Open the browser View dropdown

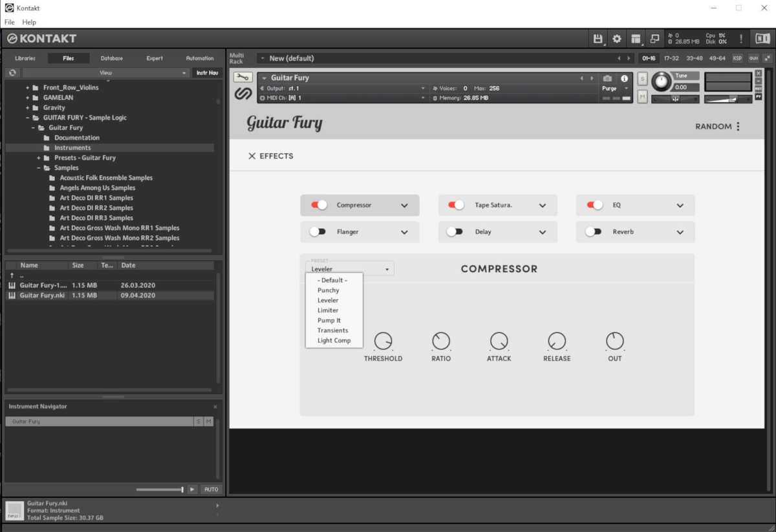tap(106, 73)
